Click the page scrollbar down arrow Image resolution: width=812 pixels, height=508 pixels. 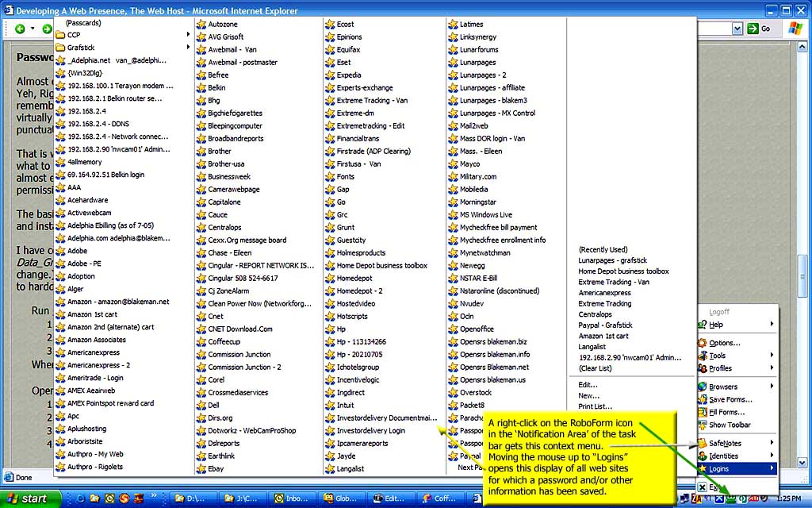click(803, 461)
